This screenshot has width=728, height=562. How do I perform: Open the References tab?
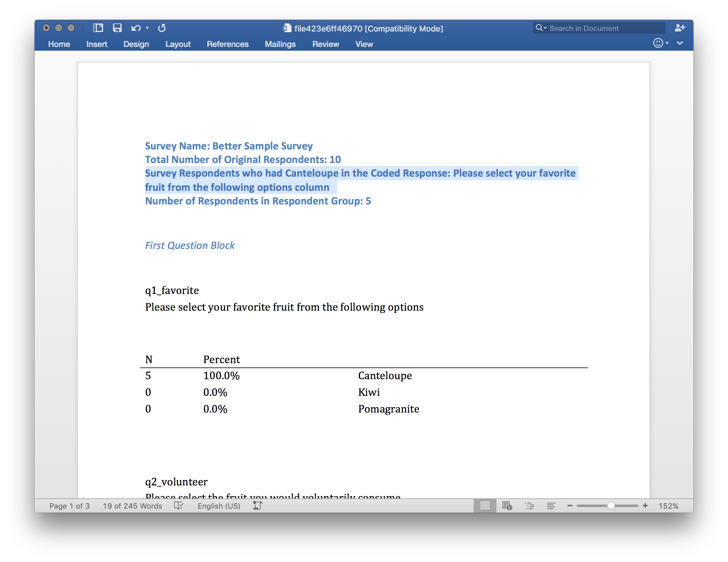(x=228, y=44)
